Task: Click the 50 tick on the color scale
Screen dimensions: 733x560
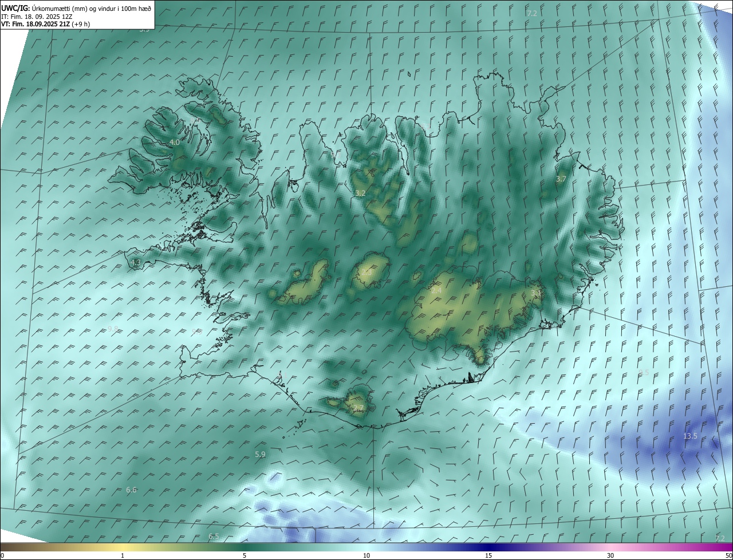Action: click(x=728, y=555)
